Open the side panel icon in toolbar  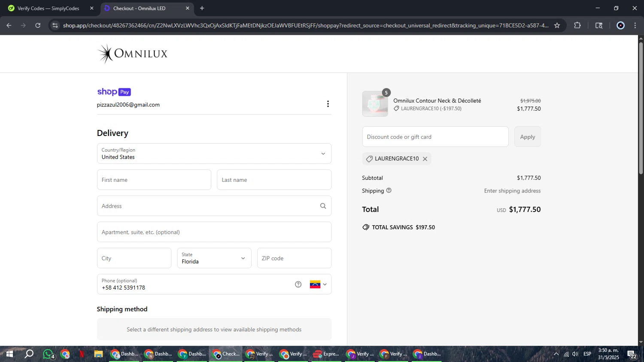(x=599, y=25)
